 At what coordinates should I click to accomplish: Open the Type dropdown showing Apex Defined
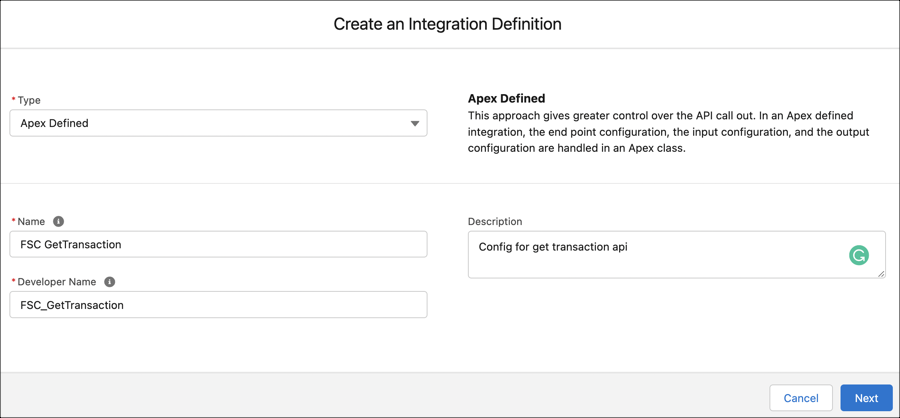218,123
